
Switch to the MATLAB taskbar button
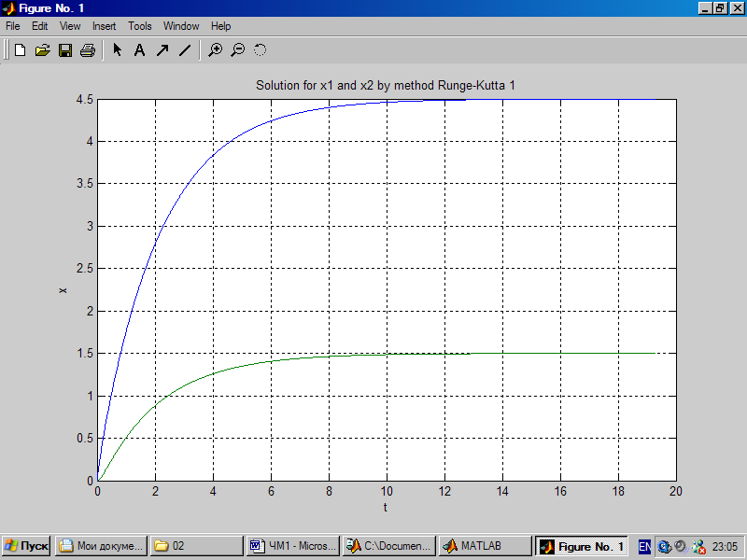(483, 546)
